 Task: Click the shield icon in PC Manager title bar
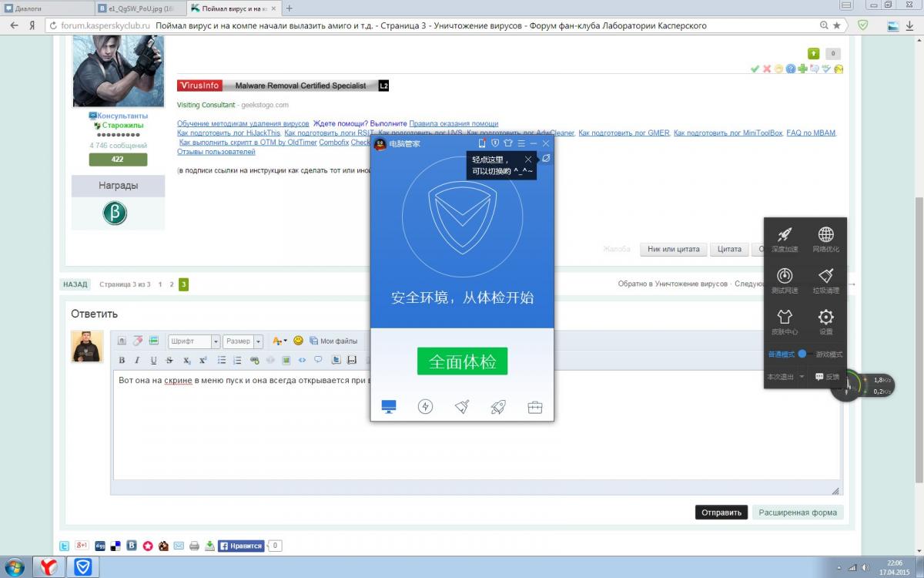point(495,143)
